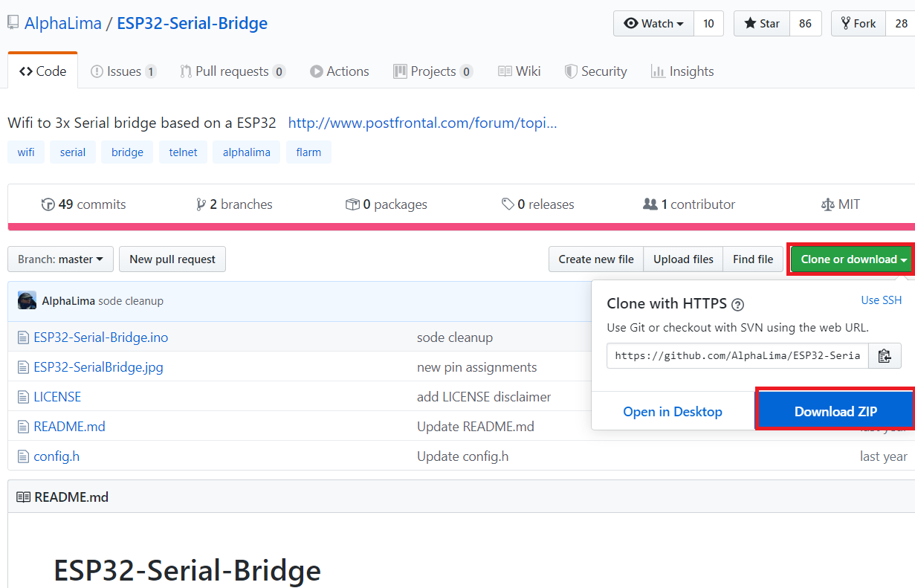Select the clone HTTPS URL field
The width and height of the screenshot is (915, 588).
click(737, 356)
